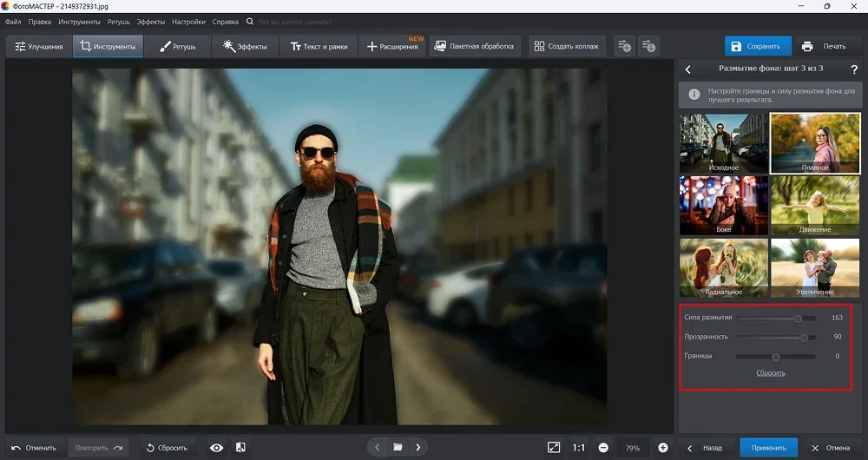Zoom in with the plus icon
868x460 pixels.
[662, 448]
